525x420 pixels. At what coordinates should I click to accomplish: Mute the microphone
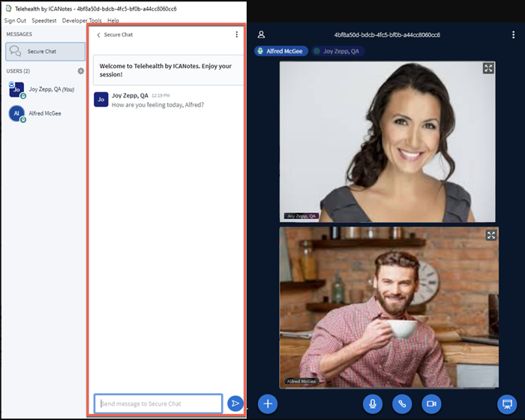372,403
